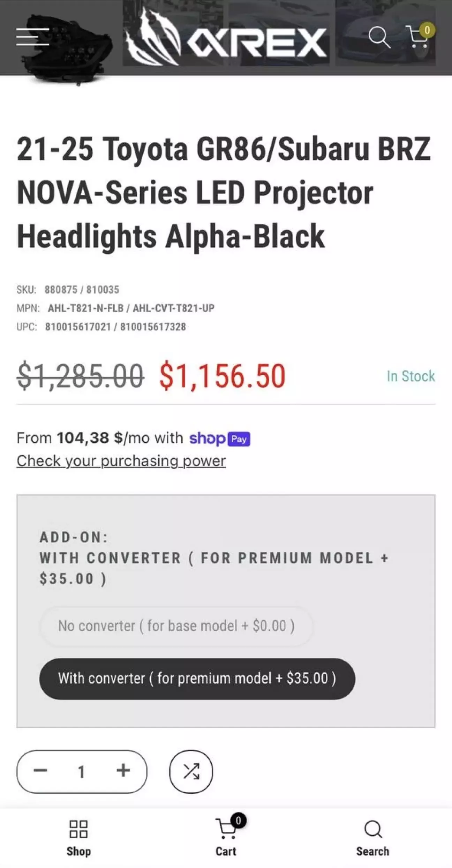Tap the sale price $1,156.50
The image size is (452, 868).
222,376
